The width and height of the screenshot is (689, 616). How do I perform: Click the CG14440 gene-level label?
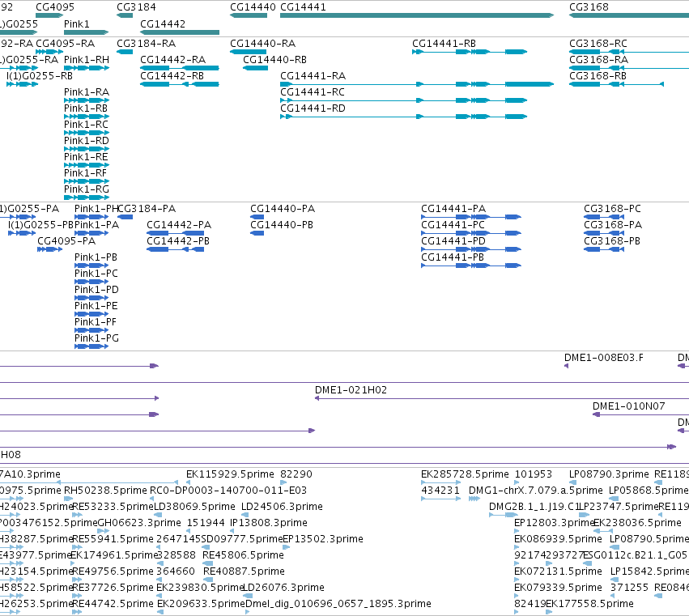pos(253,7)
